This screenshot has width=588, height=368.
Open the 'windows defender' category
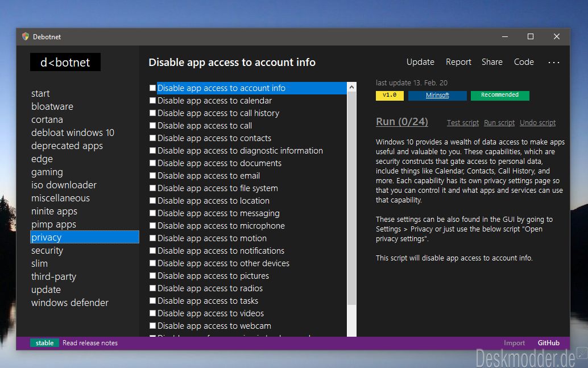tap(70, 303)
